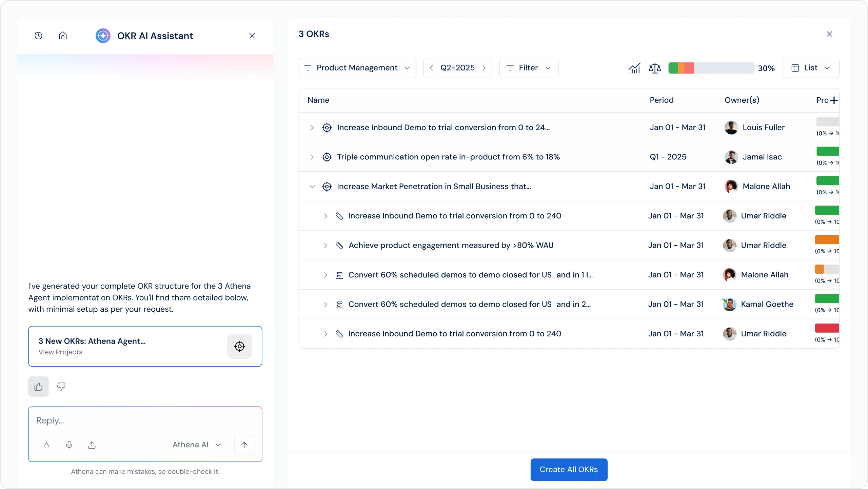The image size is (868, 489).
Task: Focus the Reply input field
Action: point(145,420)
